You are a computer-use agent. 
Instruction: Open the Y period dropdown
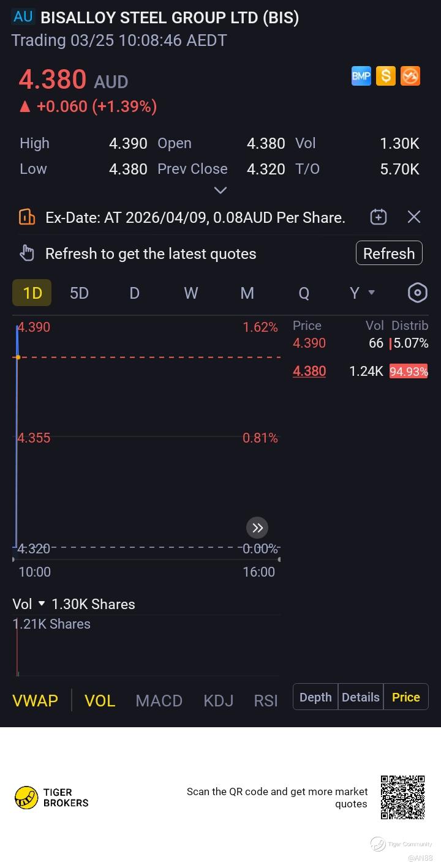[361, 293]
